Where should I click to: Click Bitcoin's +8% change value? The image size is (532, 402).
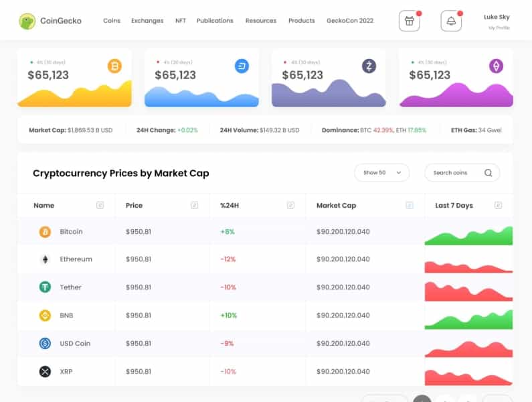pyautogui.click(x=228, y=232)
